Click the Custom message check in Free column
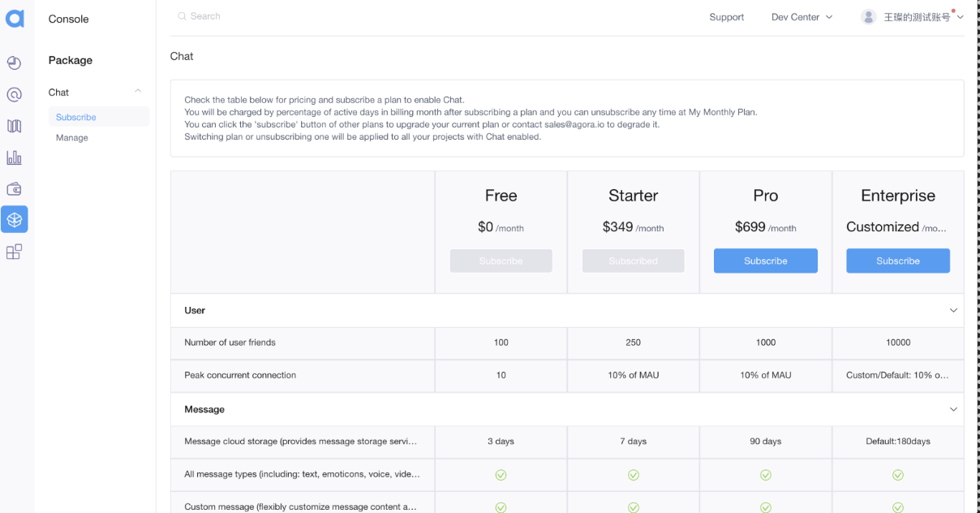The height and width of the screenshot is (513, 980). (501, 507)
